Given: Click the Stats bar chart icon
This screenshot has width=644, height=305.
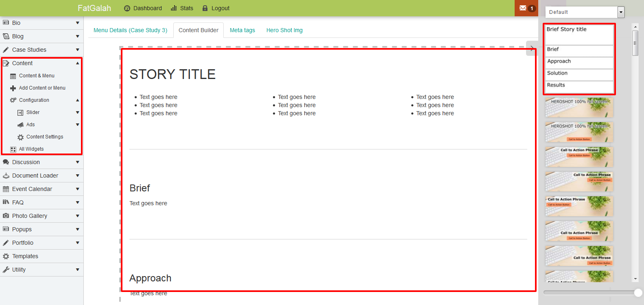Looking at the screenshot, I should pos(174,8).
